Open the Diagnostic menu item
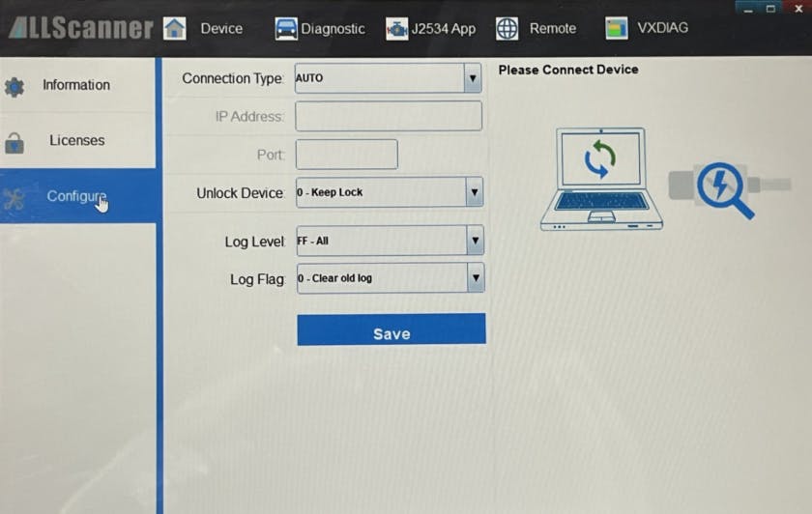The width and height of the screenshot is (812, 514). [x=332, y=28]
